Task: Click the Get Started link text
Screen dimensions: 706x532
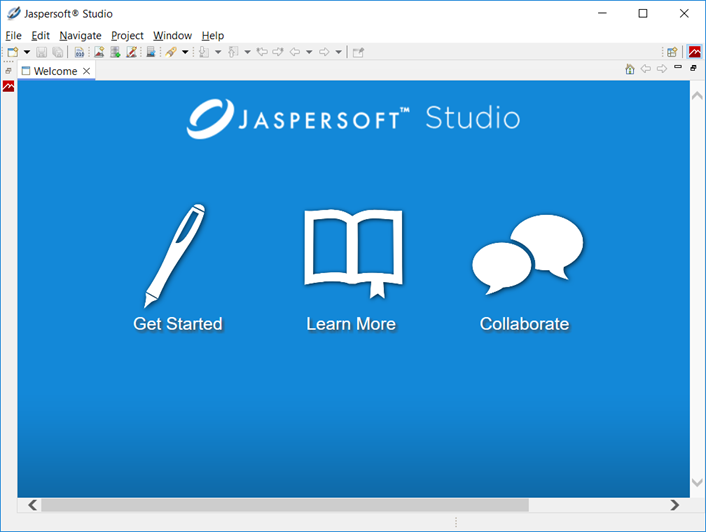Action: click(x=177, y=324)
